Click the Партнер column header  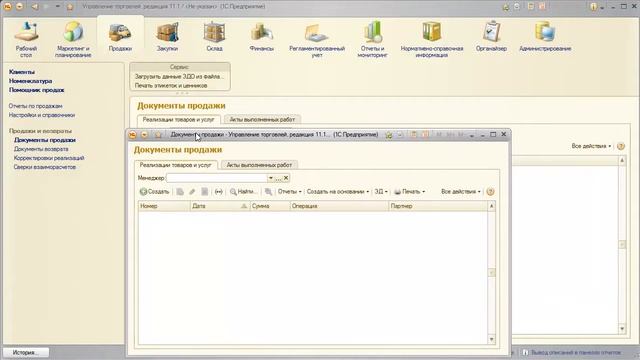[438, 206]
